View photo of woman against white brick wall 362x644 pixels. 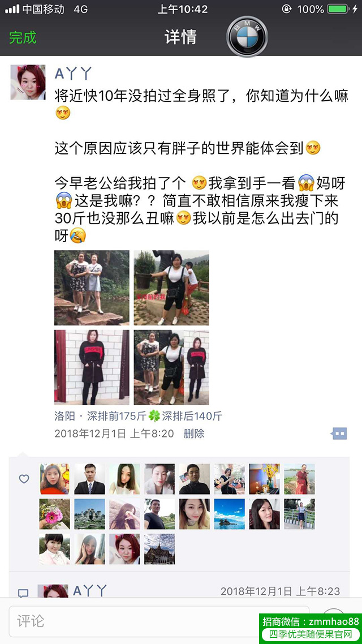92,368
